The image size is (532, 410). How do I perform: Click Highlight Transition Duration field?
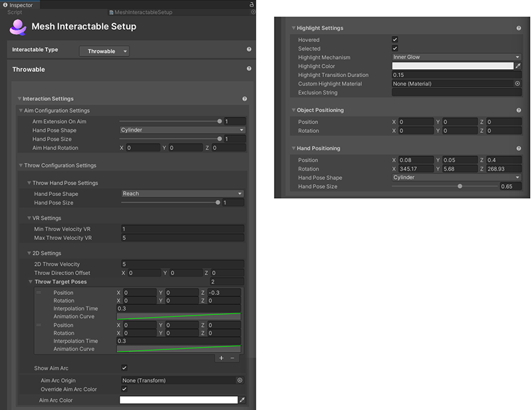[x=457, y=75]
